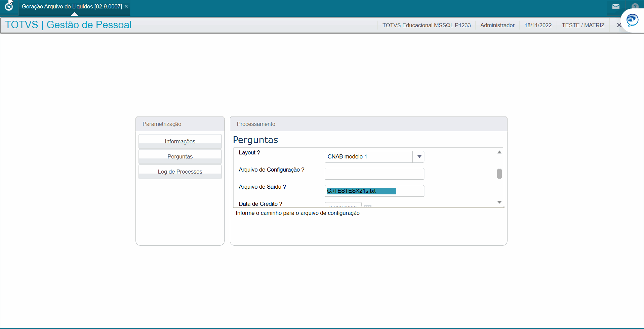
Task: Click the TOTVS | Gestão de Pessoal title
Action: click(68, 25)
